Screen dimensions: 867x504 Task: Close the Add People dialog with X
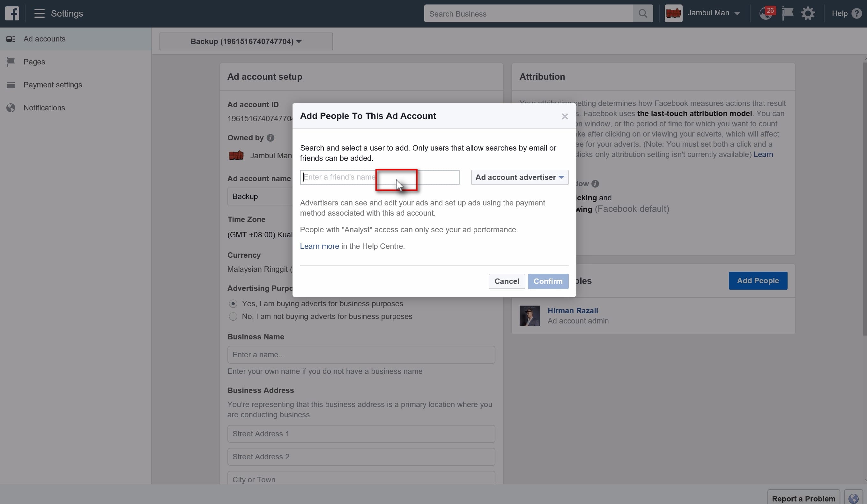(565, 116)
